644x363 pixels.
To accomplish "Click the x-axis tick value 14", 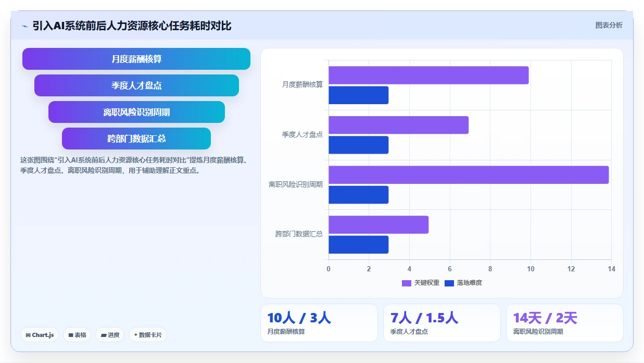I will [x=611, y=269].
